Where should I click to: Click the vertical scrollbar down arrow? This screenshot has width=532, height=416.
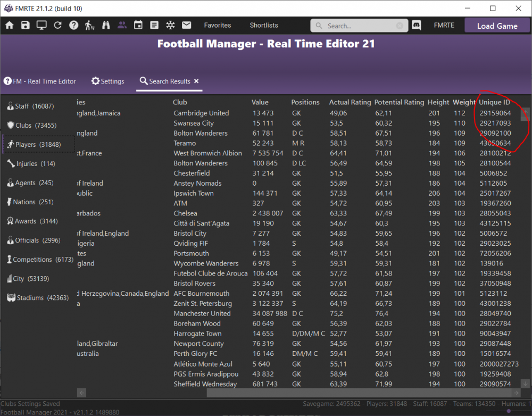click(525, 384)
